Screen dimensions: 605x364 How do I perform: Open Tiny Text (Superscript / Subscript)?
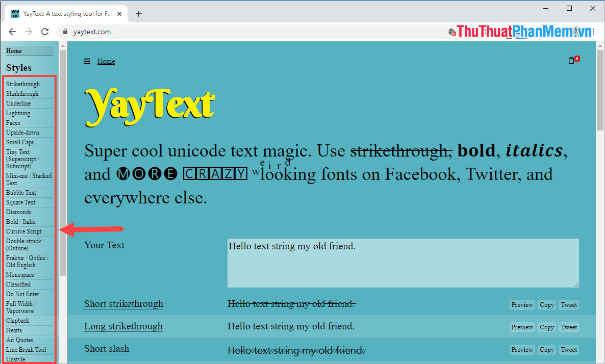[x=23, y=159]
